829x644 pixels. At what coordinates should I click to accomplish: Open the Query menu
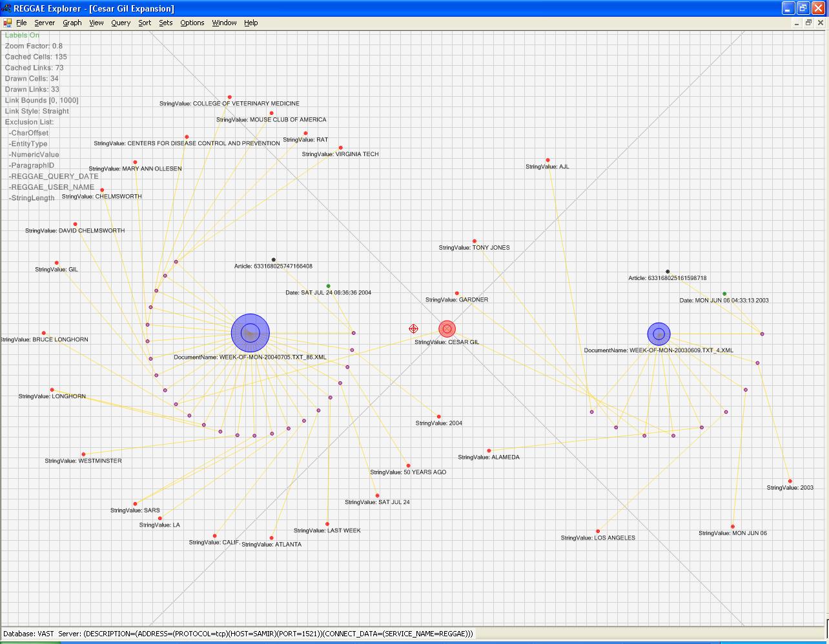click(121, 23)
